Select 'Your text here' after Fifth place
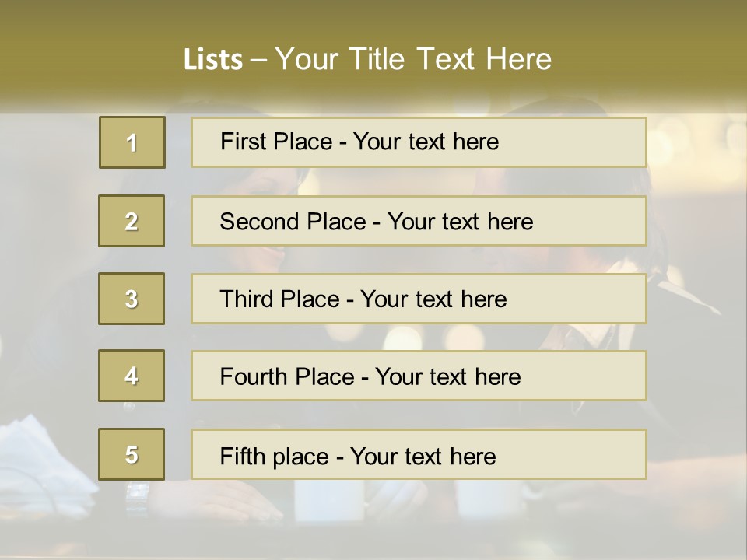 (423, 456)
